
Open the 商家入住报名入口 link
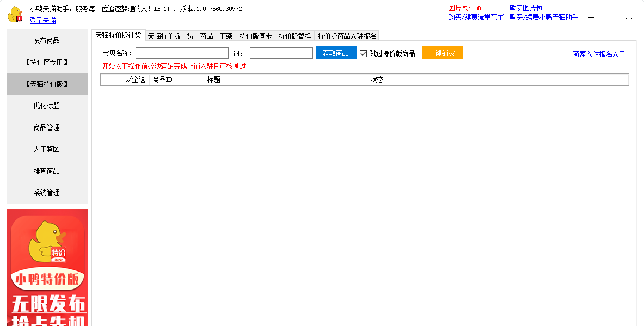click(599, 54)
